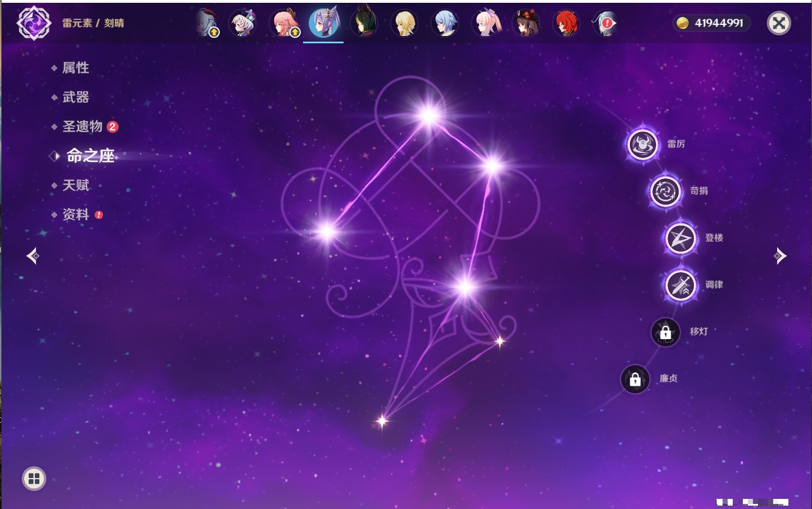Select the pink ponytail character portrait

click(486, 23)
